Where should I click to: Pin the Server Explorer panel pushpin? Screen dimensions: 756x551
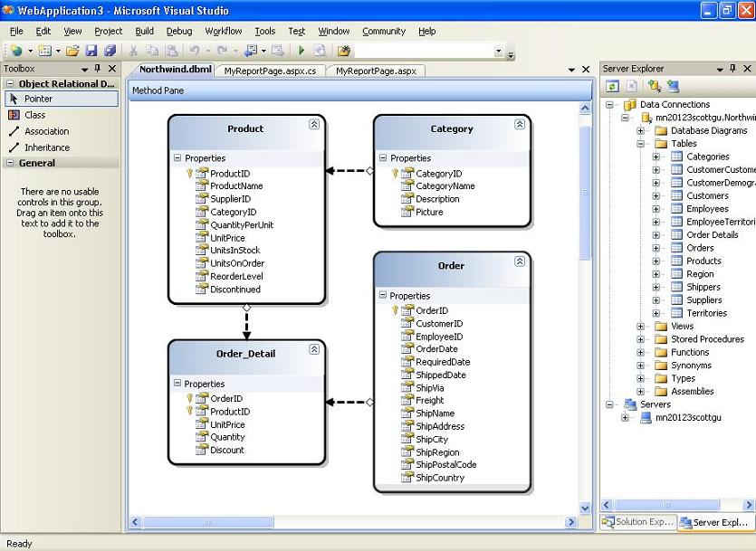tap(732, 69)
